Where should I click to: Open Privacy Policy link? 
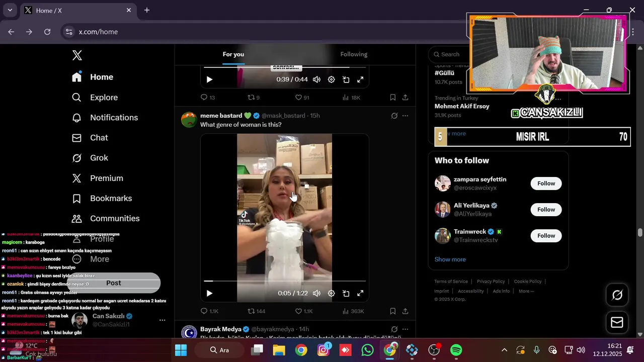pyautogui.click(x=491, y=282)
